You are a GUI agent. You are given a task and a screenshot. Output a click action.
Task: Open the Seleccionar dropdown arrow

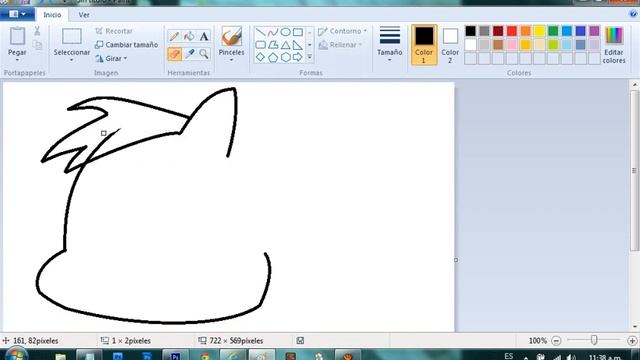point(71,60)
